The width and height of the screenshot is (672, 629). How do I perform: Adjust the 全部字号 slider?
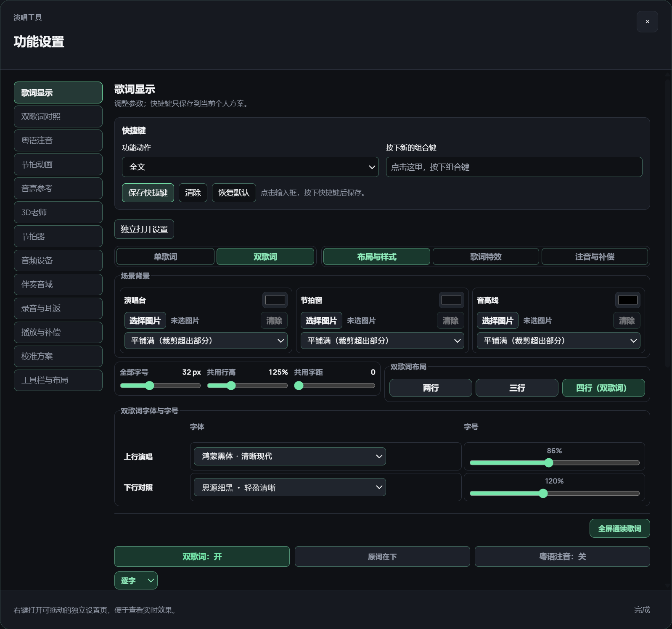(160, 386)
